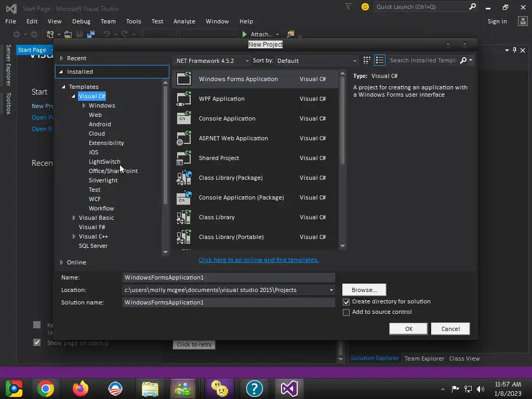Cancel the New Project dialog
The width and height of the screenshot is (532, 399).
pos(450,329)
